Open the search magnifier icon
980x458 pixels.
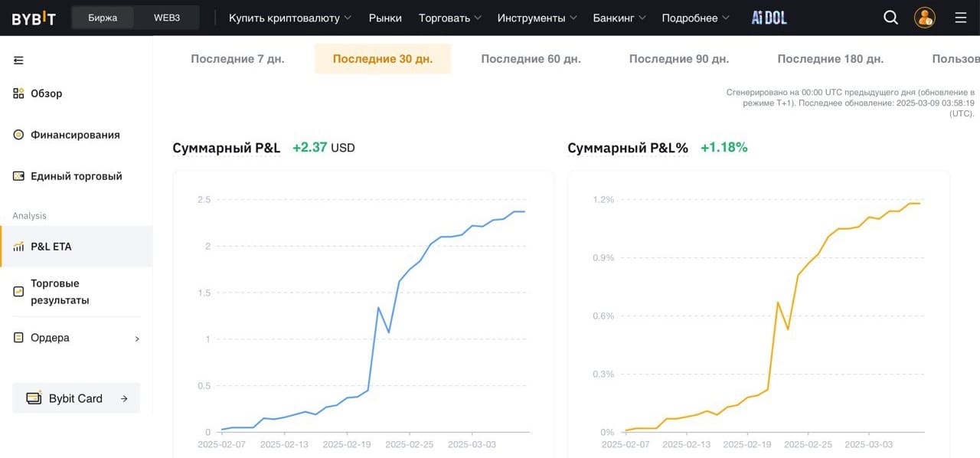tap(890, 18)
